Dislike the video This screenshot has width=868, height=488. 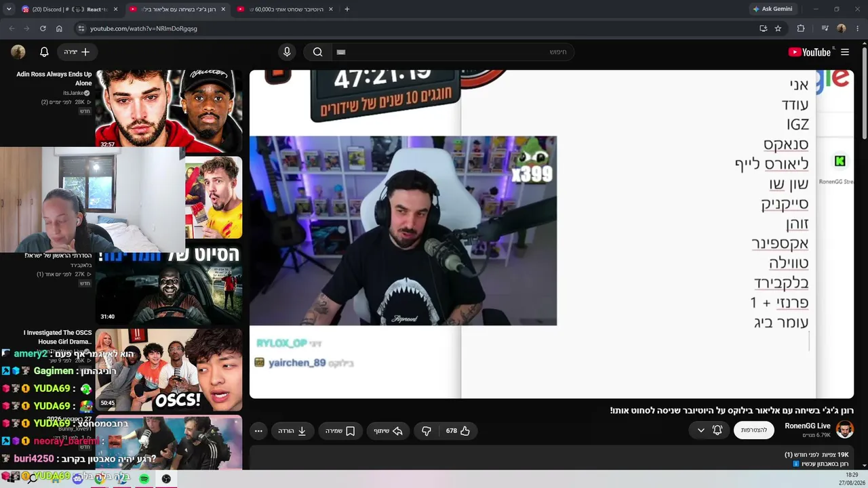[x=426, y=430]
